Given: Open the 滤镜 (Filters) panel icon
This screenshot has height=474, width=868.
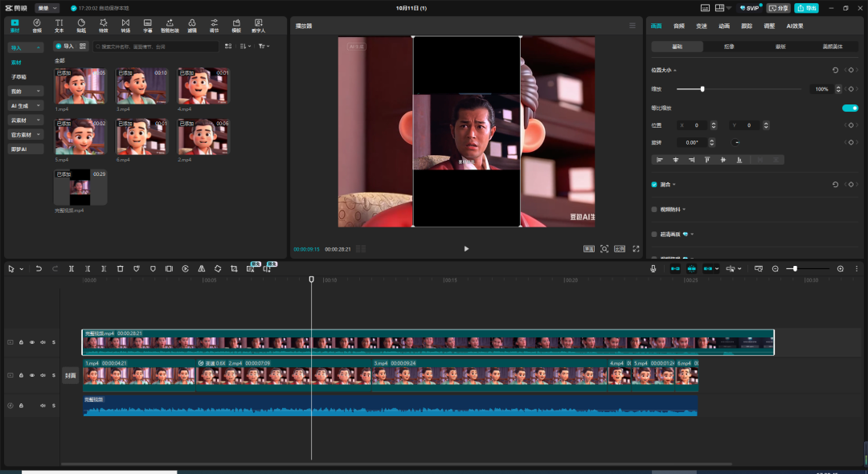Looking at the screenshot, I should (192, 26).
